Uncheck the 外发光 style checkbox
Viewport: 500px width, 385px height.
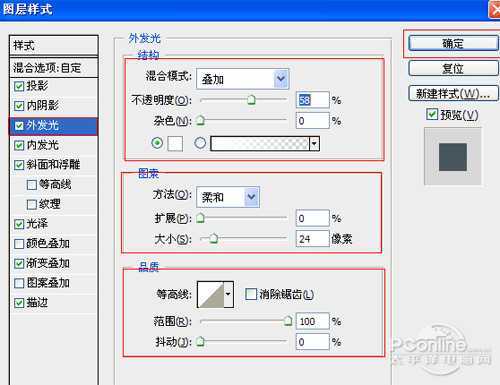click(19, 125)
